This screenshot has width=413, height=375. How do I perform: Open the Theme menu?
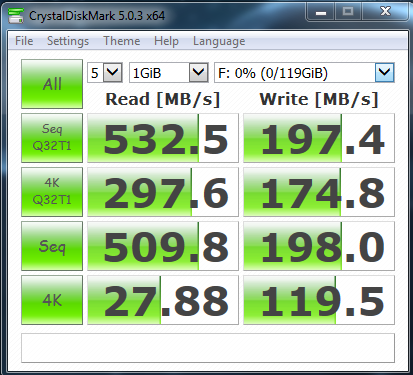coord(122,41)
